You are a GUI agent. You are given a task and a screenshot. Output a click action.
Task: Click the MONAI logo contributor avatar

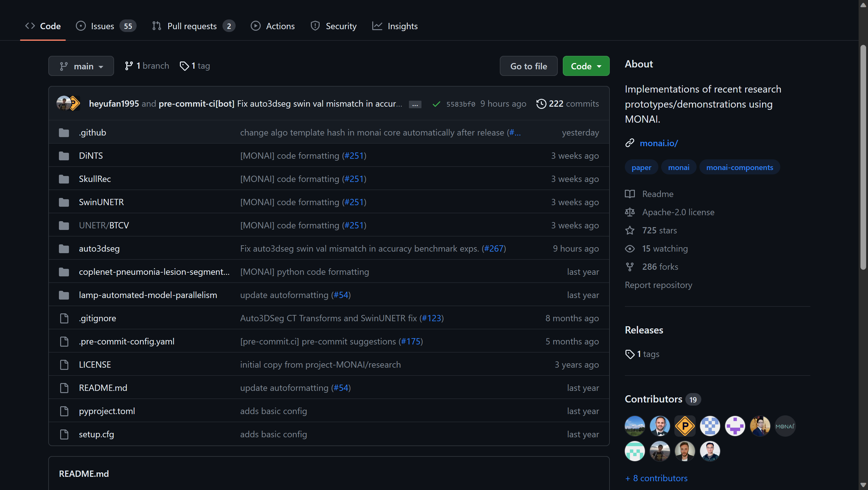785,426
